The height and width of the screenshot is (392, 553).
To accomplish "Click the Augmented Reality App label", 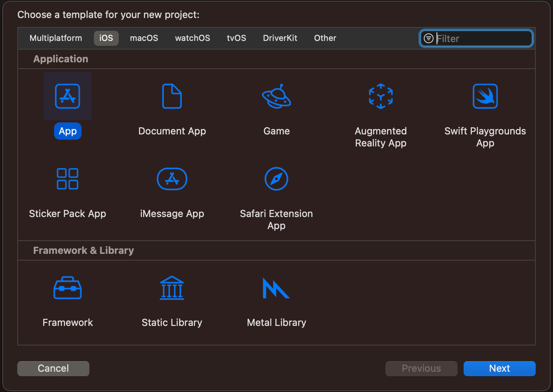I will 381,137.
